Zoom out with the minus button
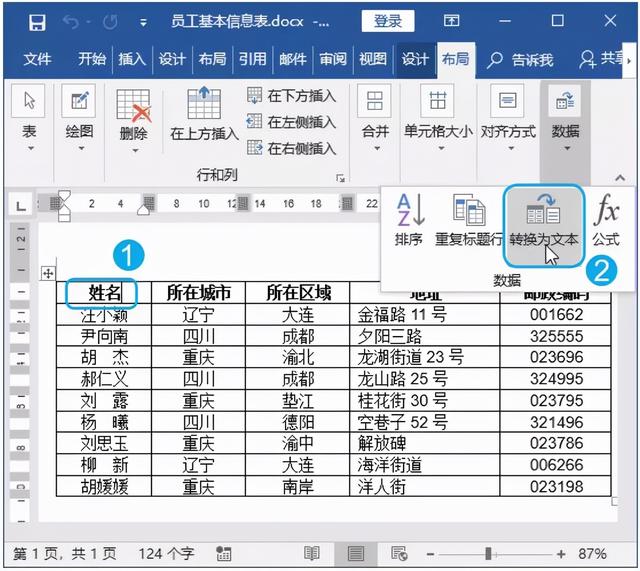Image resolution: width=640 pixels, height=571 pixels. point(430,554)
